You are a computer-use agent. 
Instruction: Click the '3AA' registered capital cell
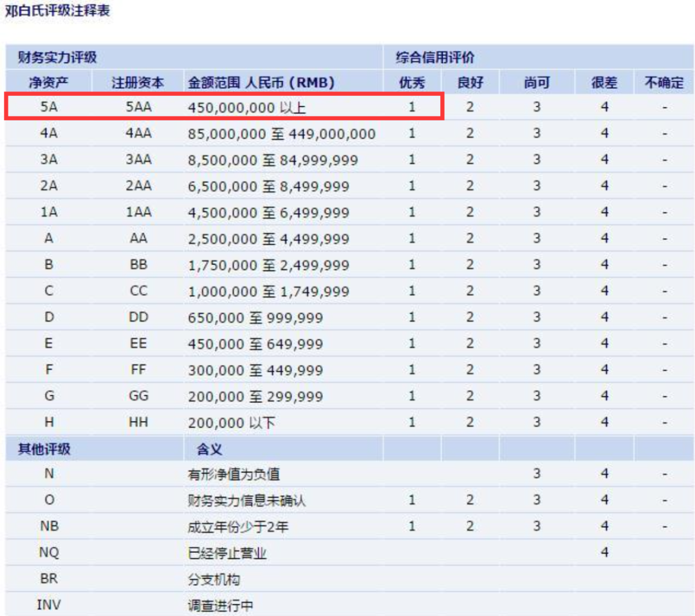click(138, 159)
